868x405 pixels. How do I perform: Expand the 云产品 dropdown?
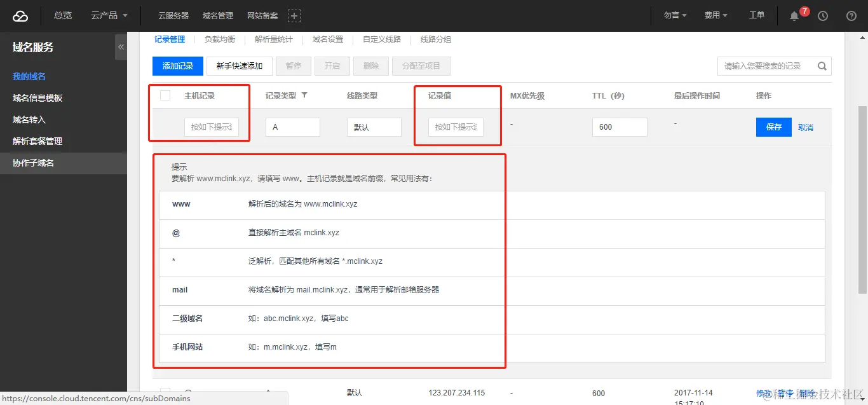pos(109,15)
